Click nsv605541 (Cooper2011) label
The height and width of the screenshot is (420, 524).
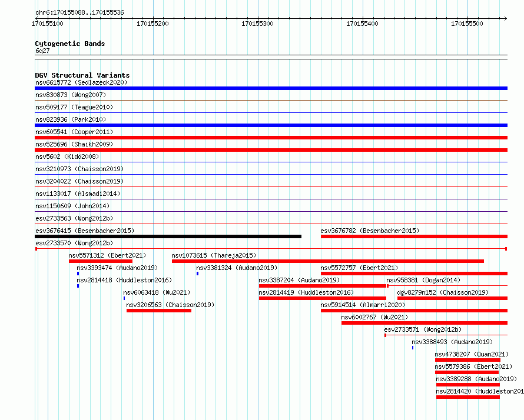[74, 132]
